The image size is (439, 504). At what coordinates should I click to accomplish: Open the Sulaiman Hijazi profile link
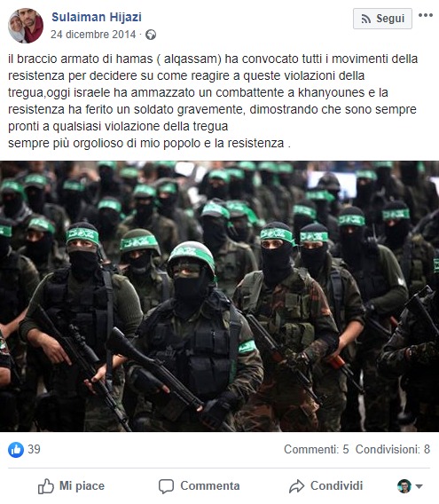coord(97,17)
